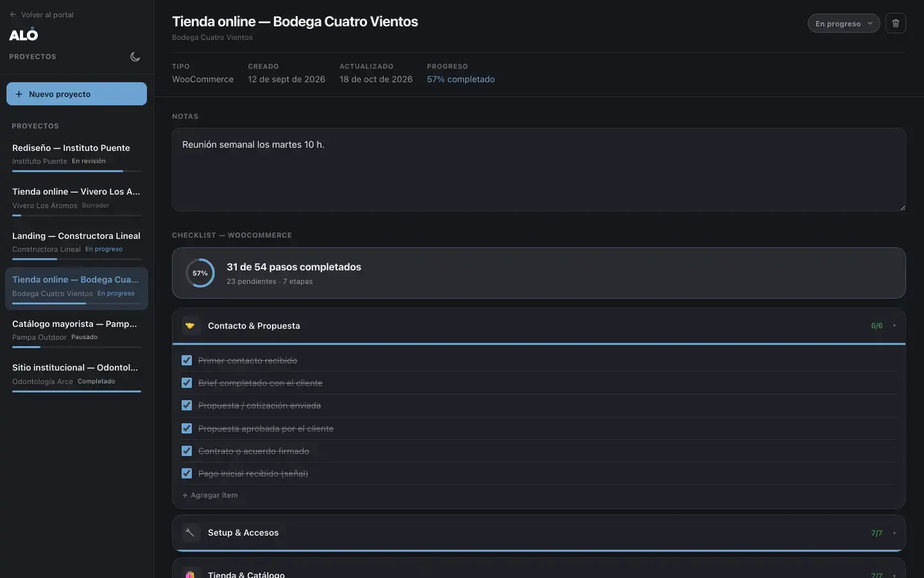Click the 6/6 count on Contacto & Propuesta
Viewport: 924px width, 578px height.
pos(877,326)
